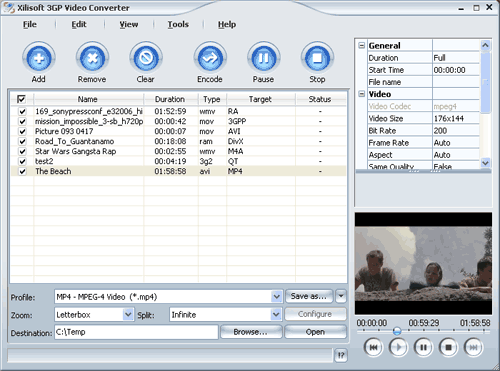Click the MP4 target of The Beach
500x371 pixels.
pos(235,171)
